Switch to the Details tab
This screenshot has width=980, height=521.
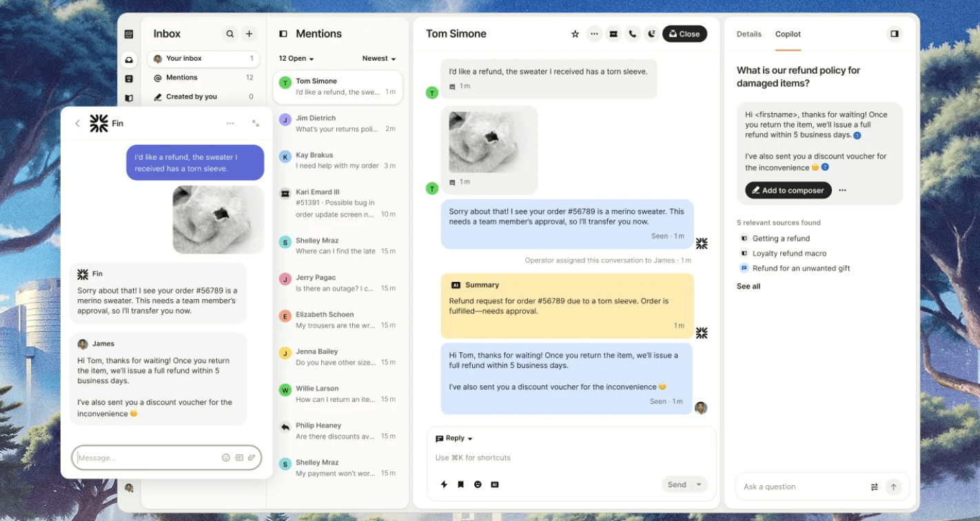[x=748, y=34]
